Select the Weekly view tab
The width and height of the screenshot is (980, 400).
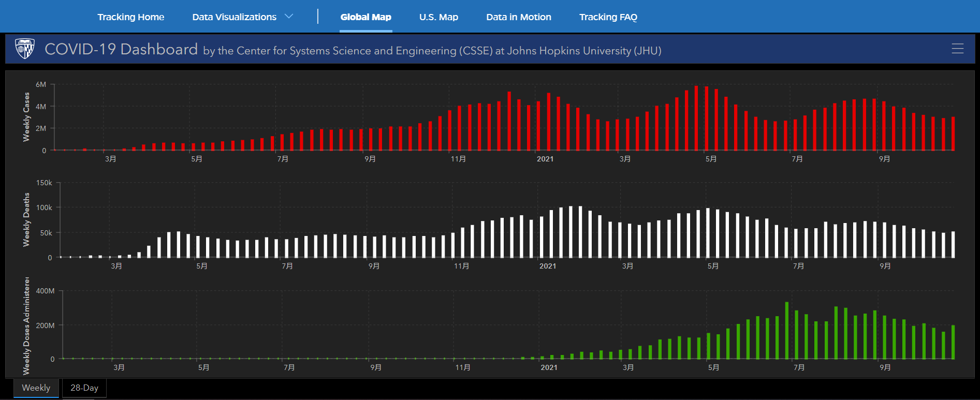[36, 388]
